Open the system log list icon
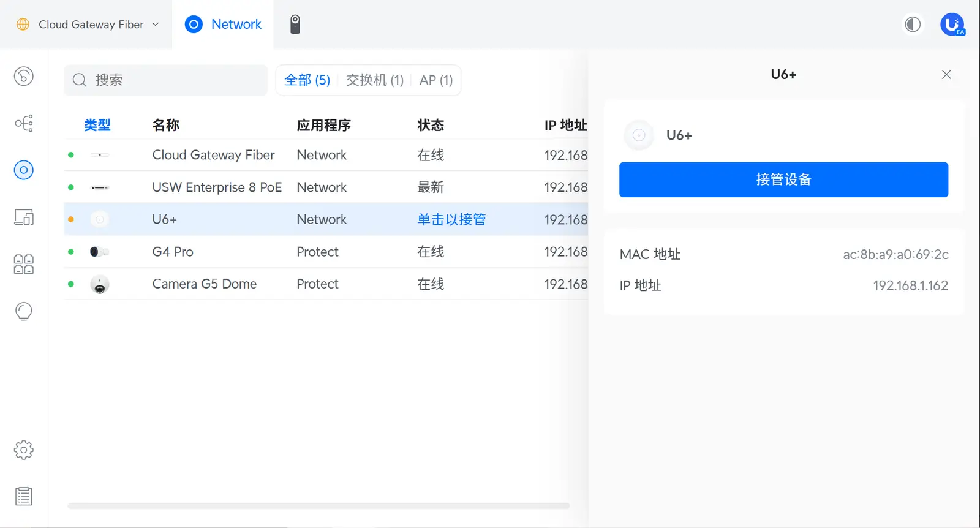 tap(23, 496)
